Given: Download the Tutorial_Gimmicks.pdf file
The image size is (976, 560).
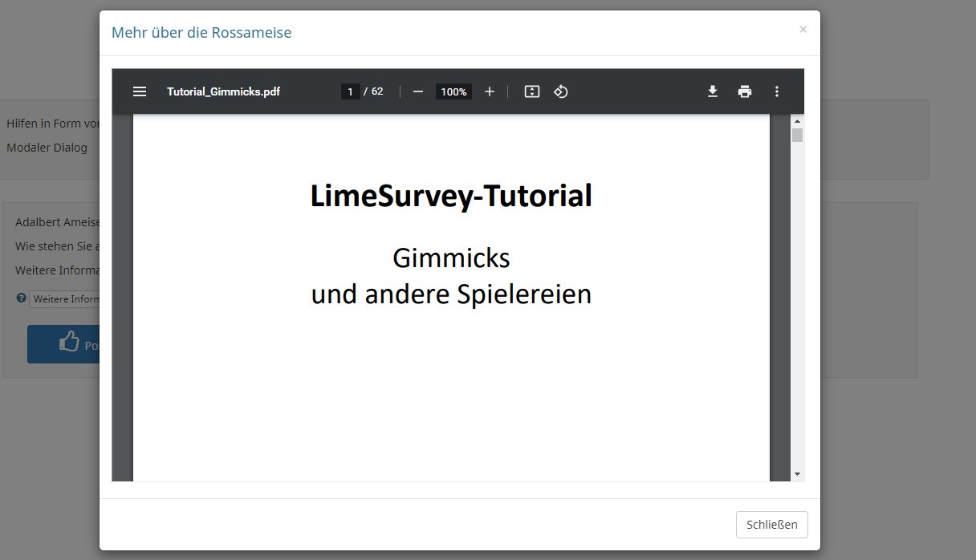Looking at the screenshot, I should pyautogui.click(x=712, y=91).
